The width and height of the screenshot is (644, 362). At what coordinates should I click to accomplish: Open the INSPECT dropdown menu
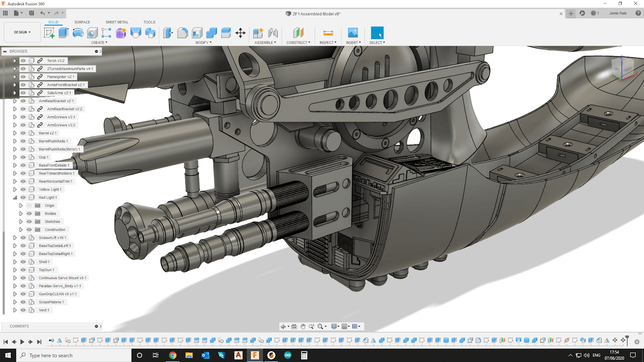328,43
